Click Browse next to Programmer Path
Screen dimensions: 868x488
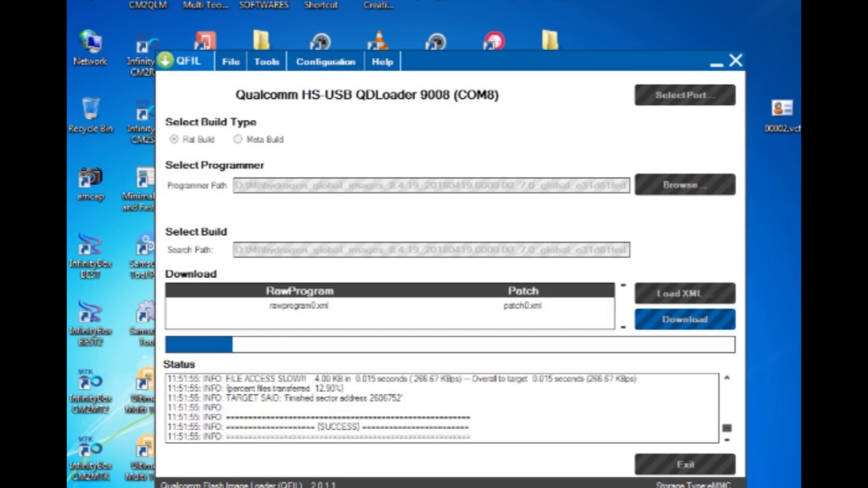(685, 184)
